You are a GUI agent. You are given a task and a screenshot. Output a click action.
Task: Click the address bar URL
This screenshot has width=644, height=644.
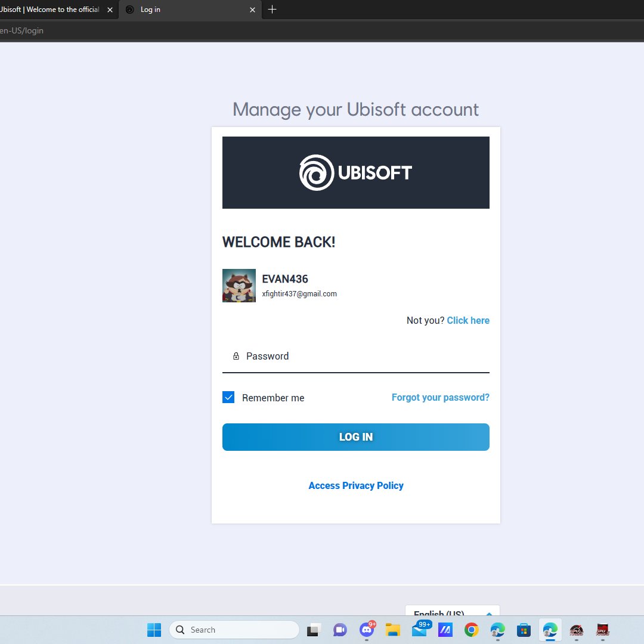coord(21,30)
